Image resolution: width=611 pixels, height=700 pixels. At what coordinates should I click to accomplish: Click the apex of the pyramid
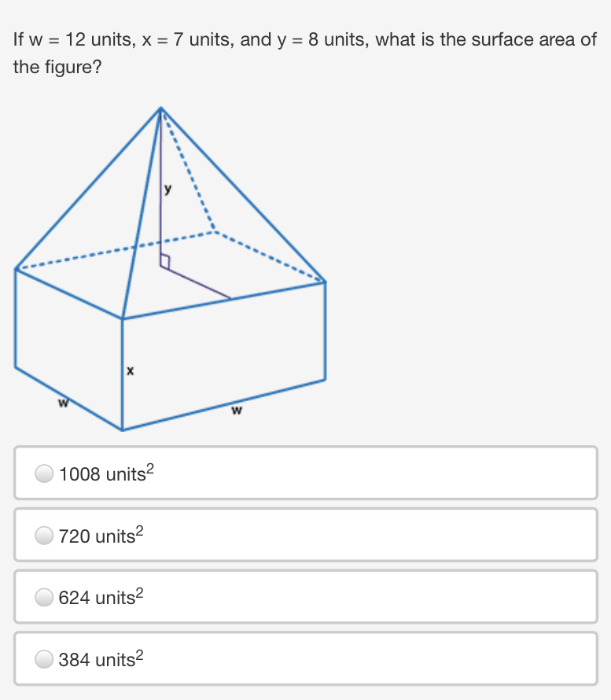tap(160, 109)
